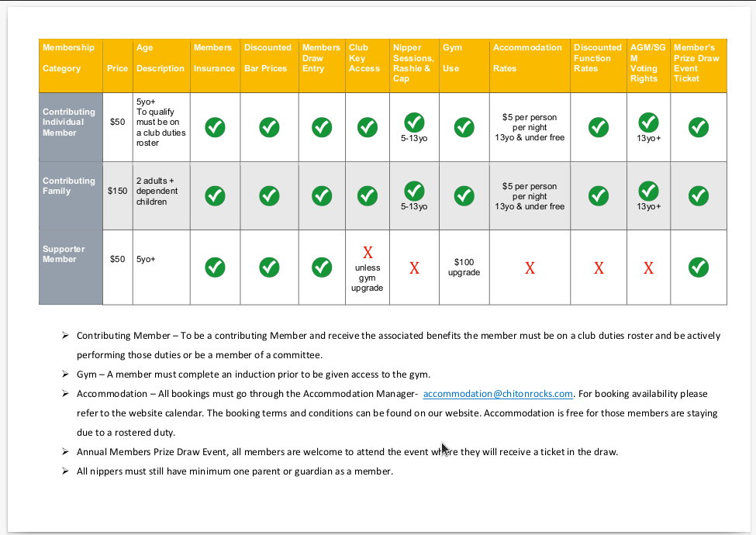
Task: Click Members Draw Entry checkmark for Contributing Individual Member
Action: pos(322,127)
